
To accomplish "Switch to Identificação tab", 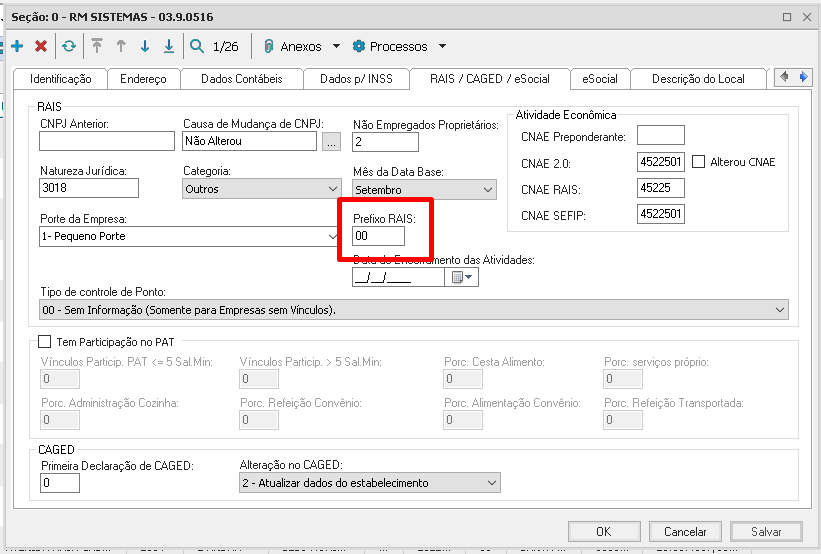I will 60,79.
